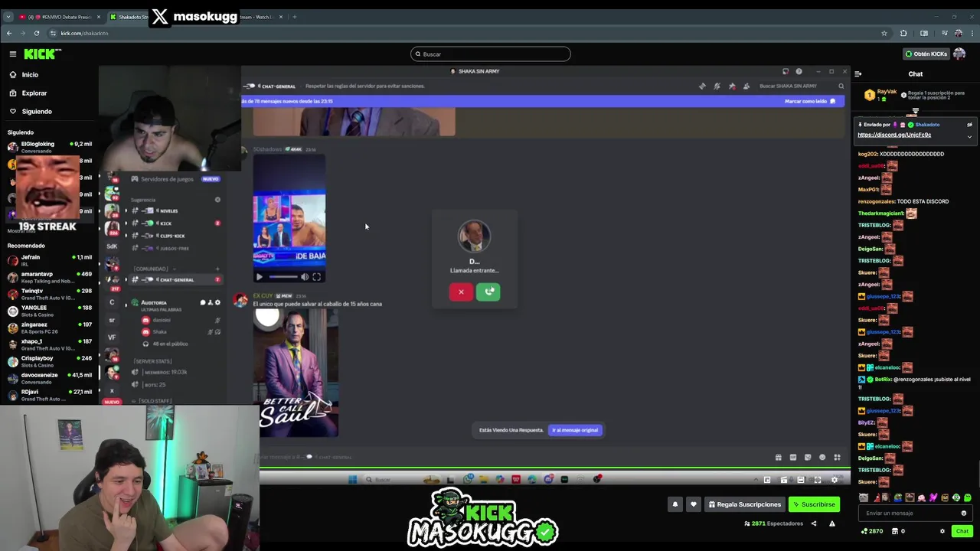The image size is (980, 551).
Task: Hide the pinned message with eye icon
Action: pyautogui.click(x=969, y=125)
